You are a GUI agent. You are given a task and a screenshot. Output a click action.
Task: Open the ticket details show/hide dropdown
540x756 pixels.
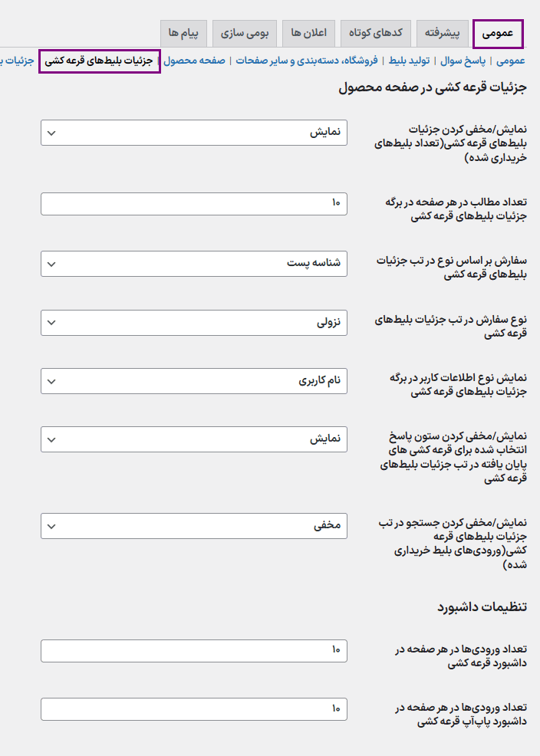pyautogui.click(x=194, y=132)
